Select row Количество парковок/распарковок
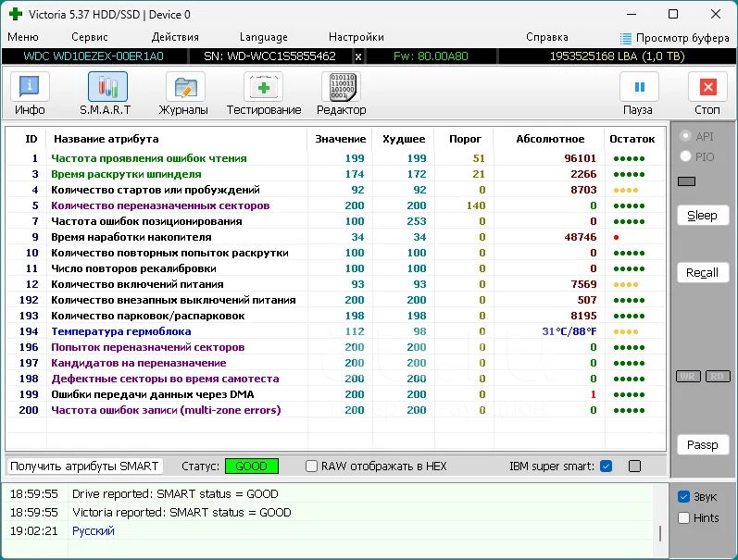Viewport: 738px width, 560px height. tap(336, 316)
